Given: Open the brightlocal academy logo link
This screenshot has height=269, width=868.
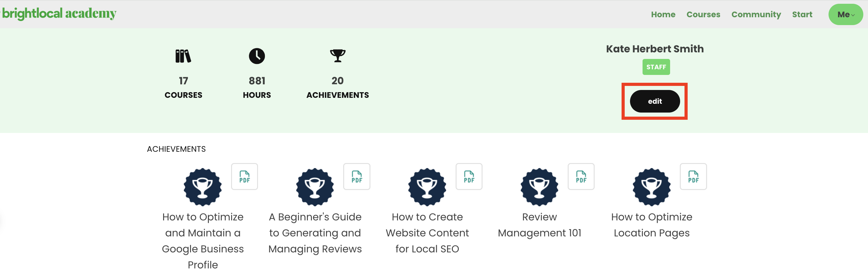Looking at the screenshot, I should 59,13.
